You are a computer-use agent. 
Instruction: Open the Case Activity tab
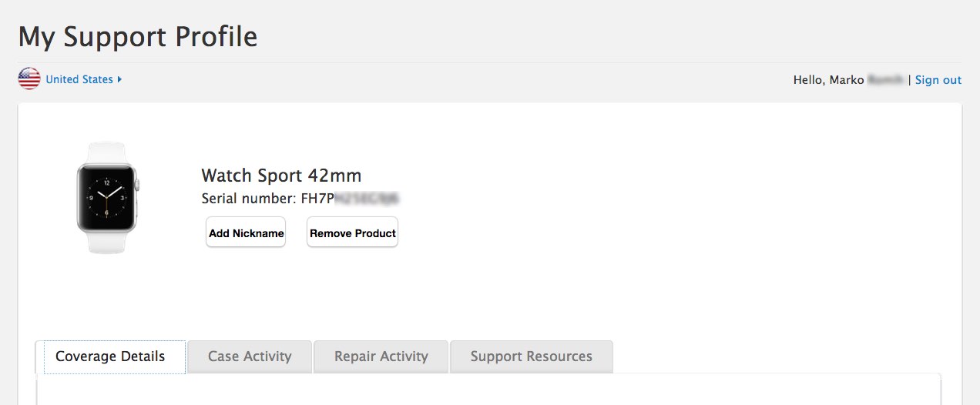pyautogui.click(x=250, y=356)
